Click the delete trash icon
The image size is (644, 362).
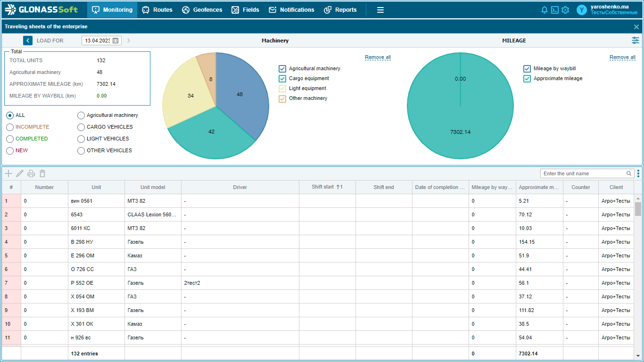42,173
